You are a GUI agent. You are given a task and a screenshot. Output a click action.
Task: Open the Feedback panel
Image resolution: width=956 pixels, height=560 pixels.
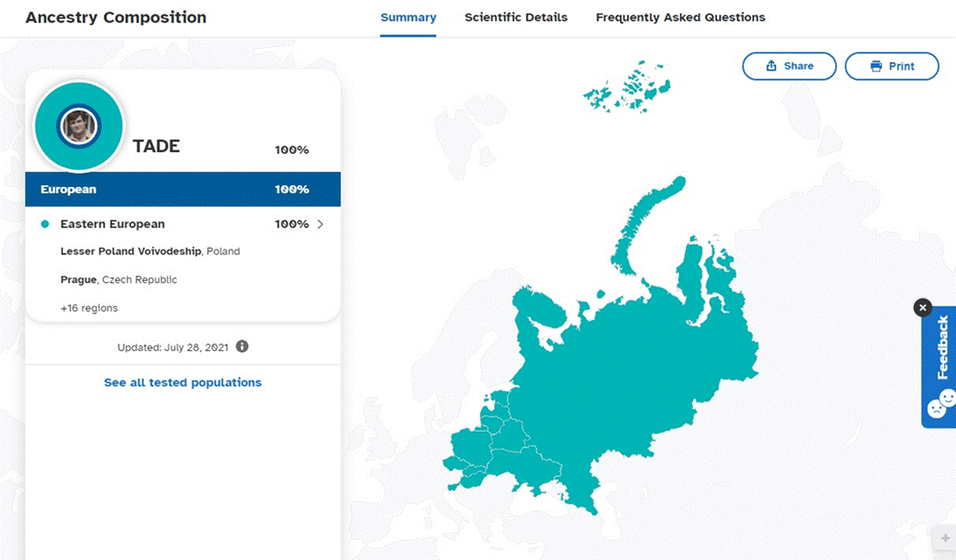[942, 347]
